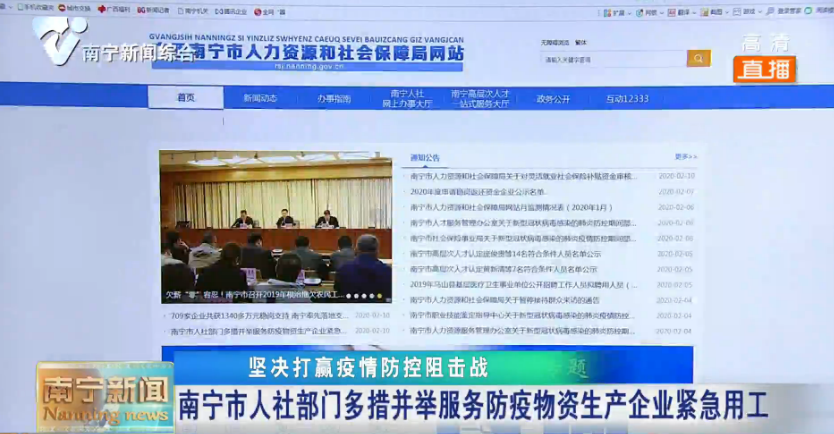Open 高层次人才7名符合条件人员名单公示

[503, 270]
